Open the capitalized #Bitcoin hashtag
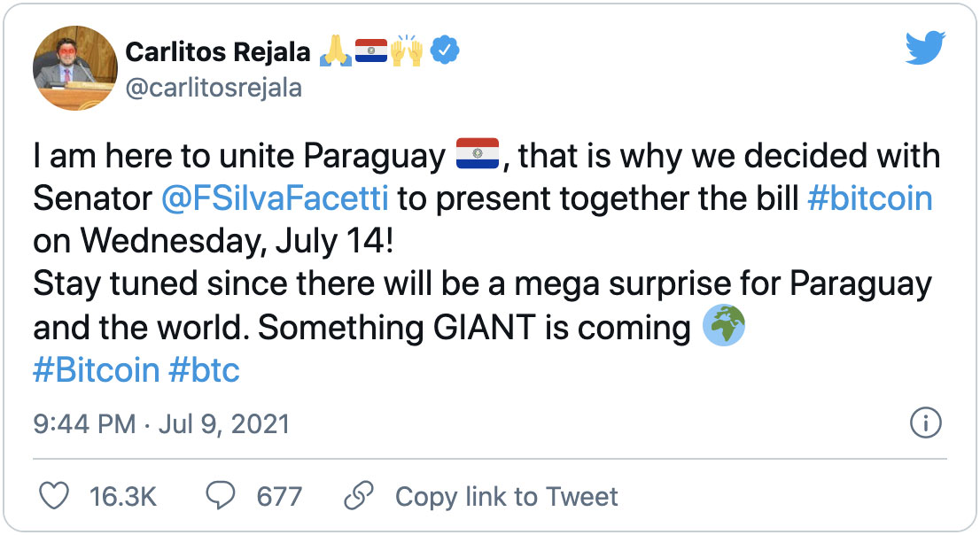 pos(96,370)
